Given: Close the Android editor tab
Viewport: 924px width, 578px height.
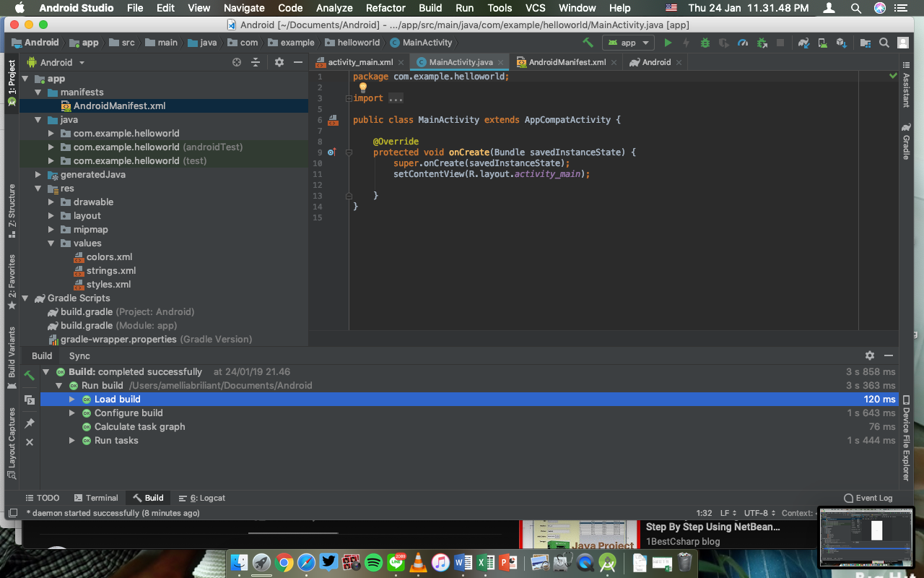Looking at the screenshot, I should coord(679,62).
